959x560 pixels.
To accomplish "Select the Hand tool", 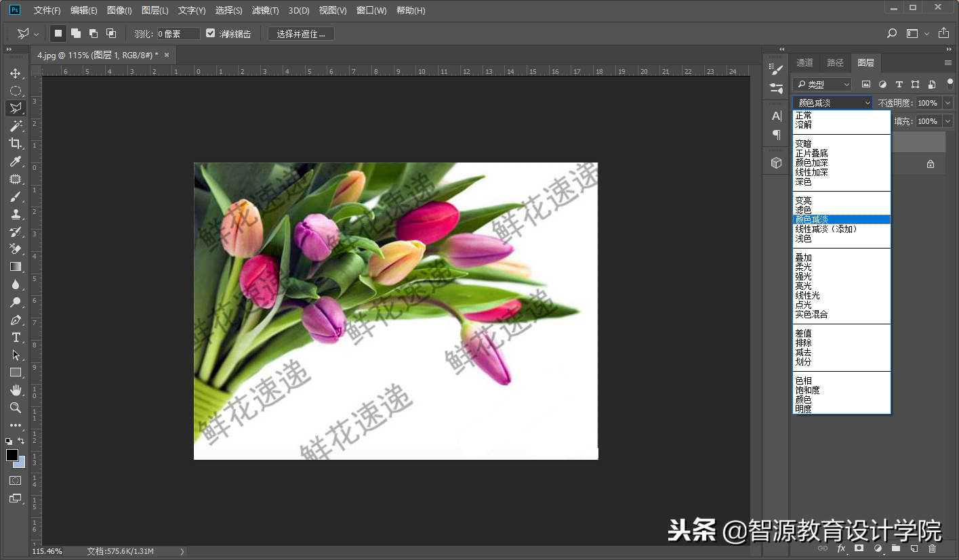I will (x=15, y=390).
